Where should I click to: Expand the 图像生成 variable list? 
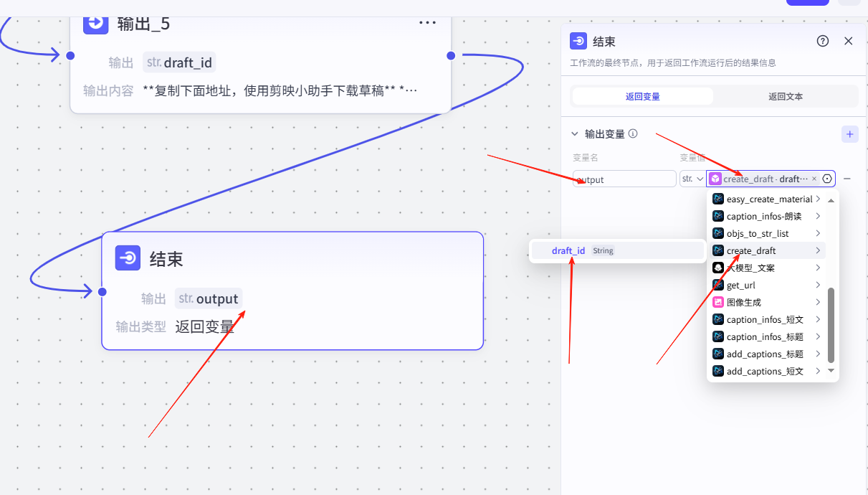click(766, 302)
